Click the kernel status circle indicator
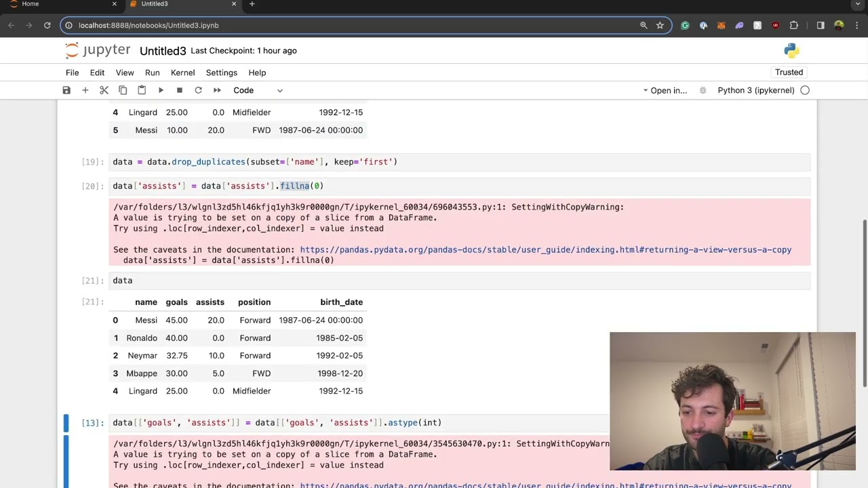 click(805, 90)
